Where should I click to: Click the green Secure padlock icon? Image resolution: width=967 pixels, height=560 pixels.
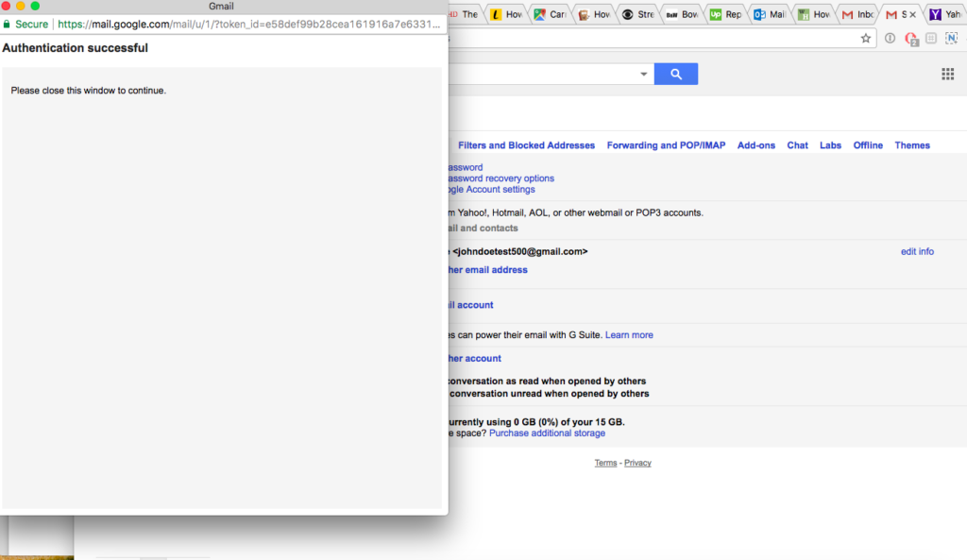coord(8,25)
